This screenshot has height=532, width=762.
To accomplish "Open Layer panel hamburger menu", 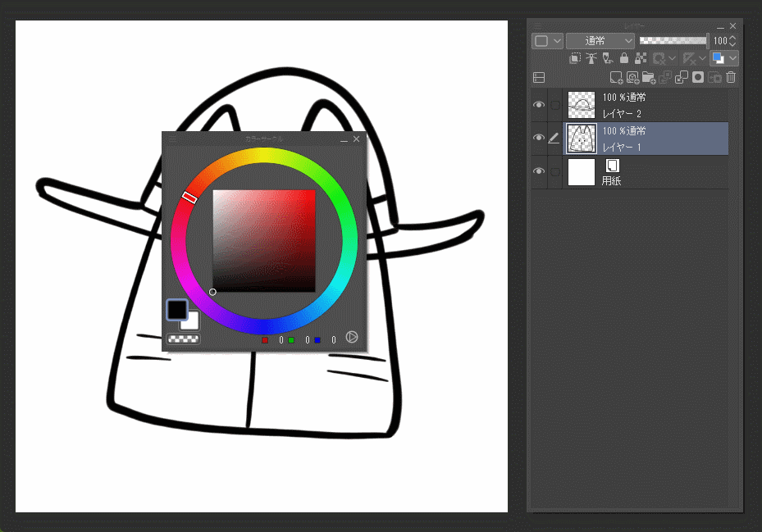I will tap(538, 25).
